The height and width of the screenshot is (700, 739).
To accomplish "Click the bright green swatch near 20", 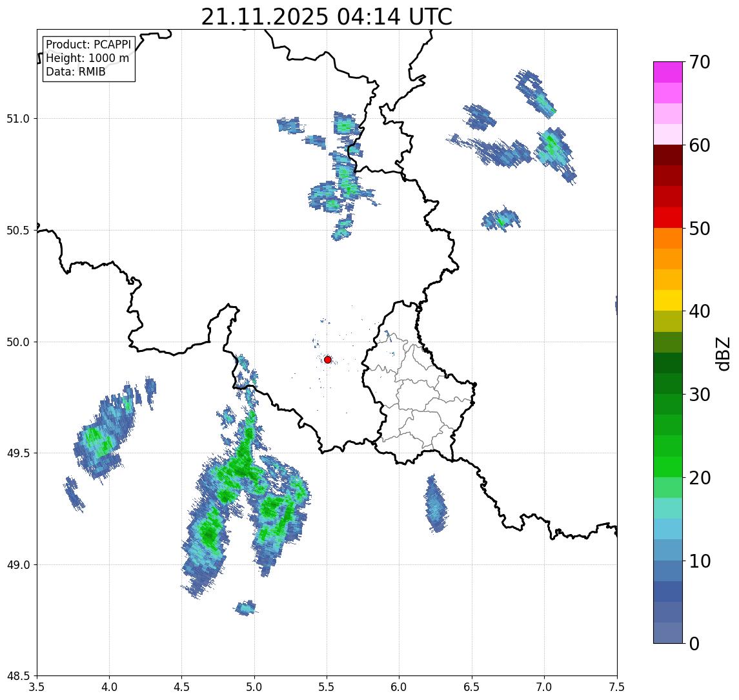I will click(668, 467).
